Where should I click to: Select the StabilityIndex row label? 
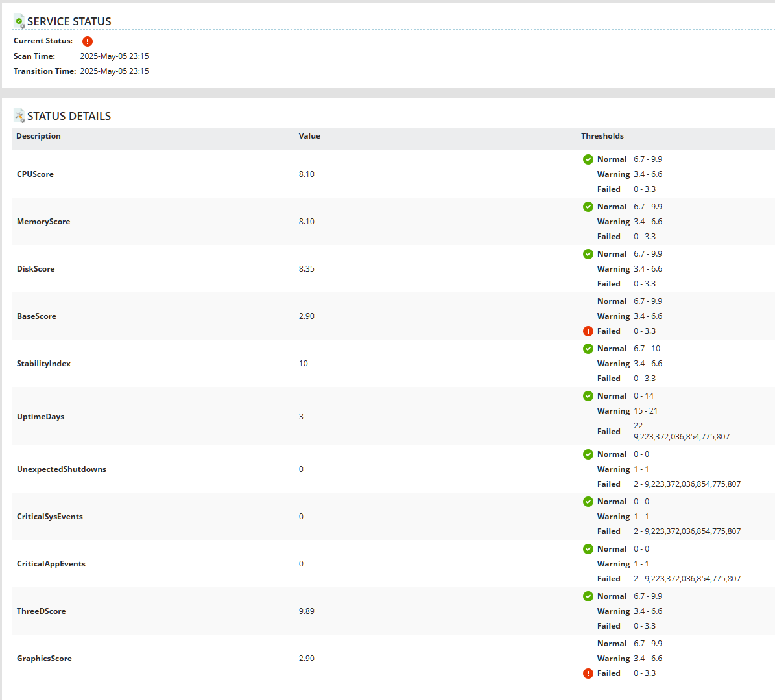pyautogui.click(x=43, y=364)
